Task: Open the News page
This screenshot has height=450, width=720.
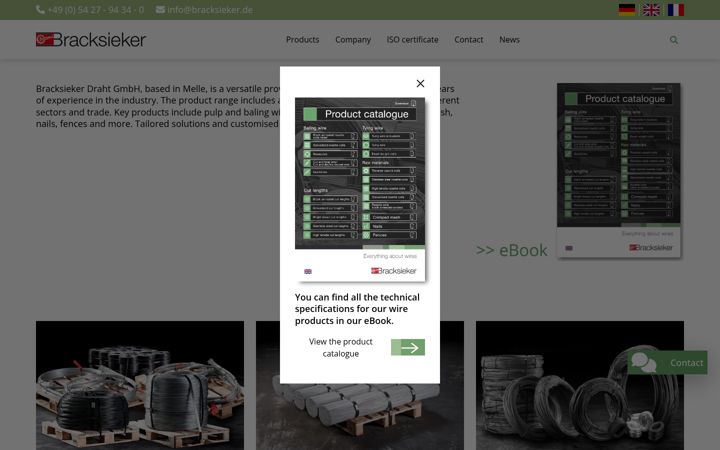Action: coord(509,40)
